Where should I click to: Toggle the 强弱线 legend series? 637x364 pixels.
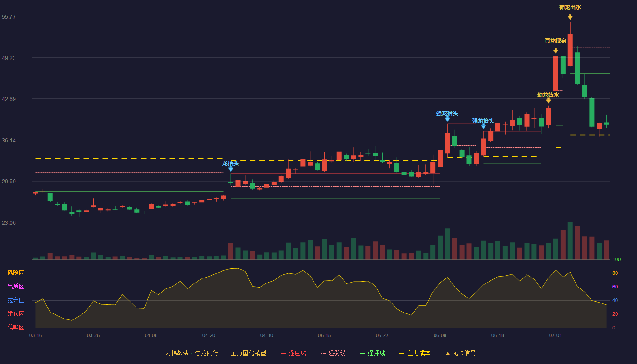click(x=333, y=353)
